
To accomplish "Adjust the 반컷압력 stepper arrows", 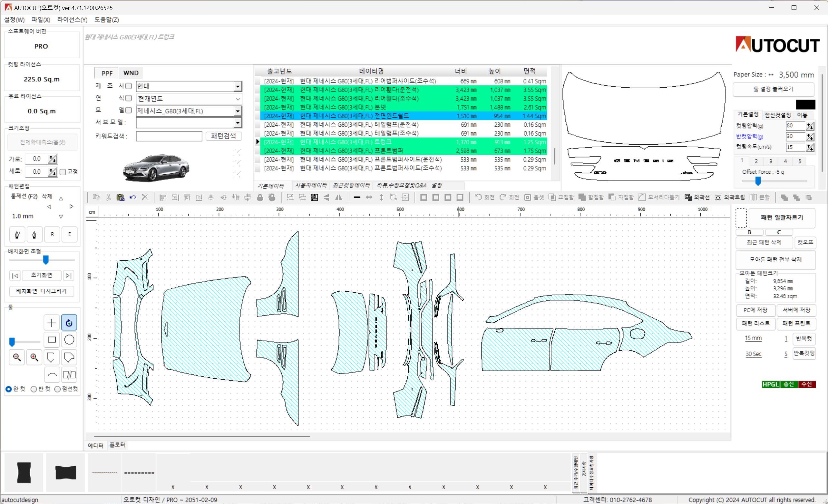I will (810, 137).
